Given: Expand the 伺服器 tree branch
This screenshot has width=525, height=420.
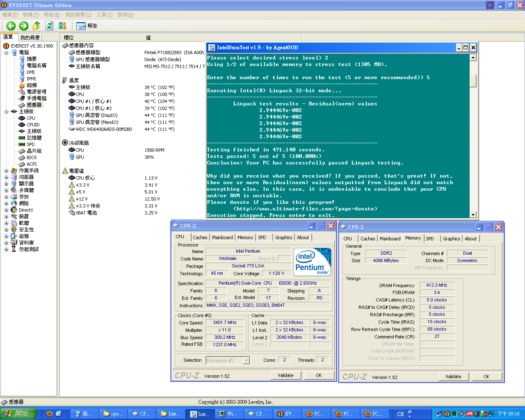Looking at the screenshot, I should click(6, 177).
